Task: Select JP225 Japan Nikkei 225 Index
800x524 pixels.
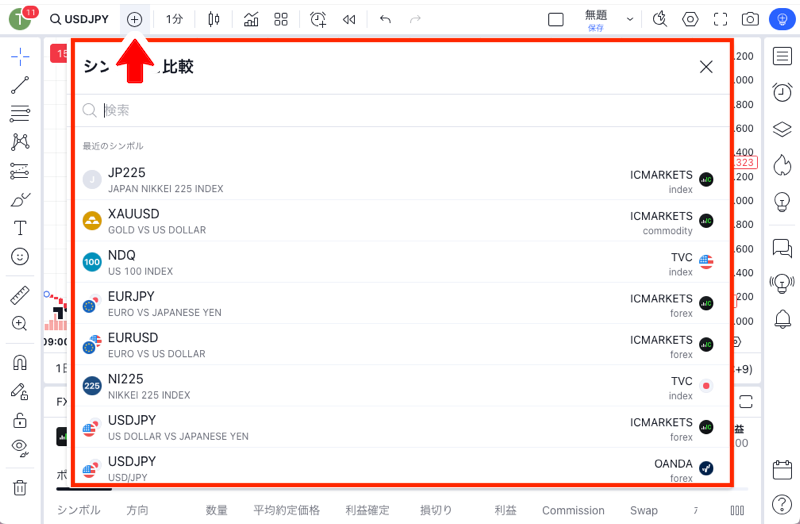Action: click(x=402, y=180)
